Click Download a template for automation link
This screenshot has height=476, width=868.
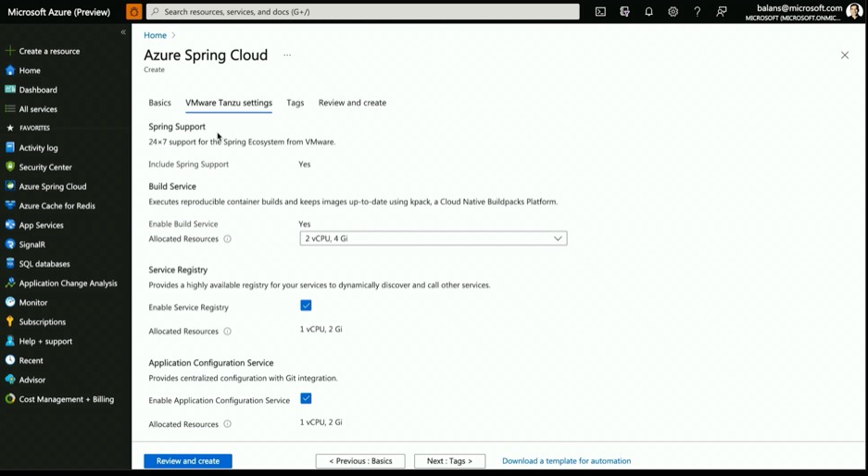tap(566, 461)
